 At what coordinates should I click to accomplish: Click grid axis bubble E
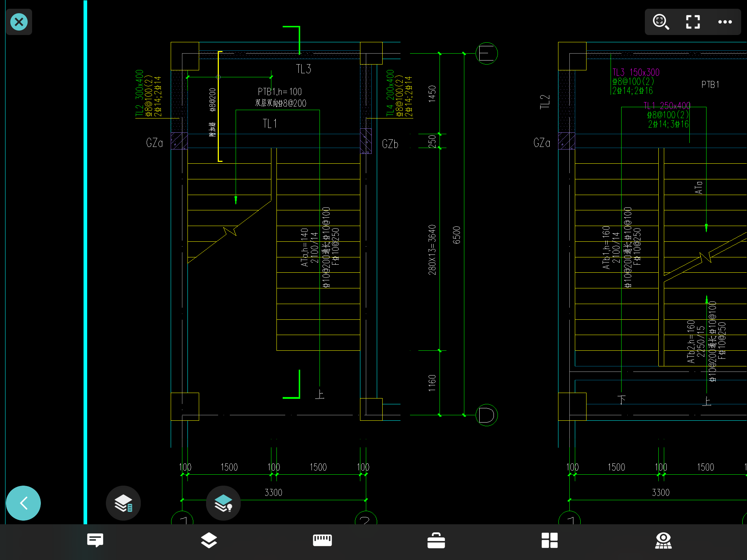(487, 54)
